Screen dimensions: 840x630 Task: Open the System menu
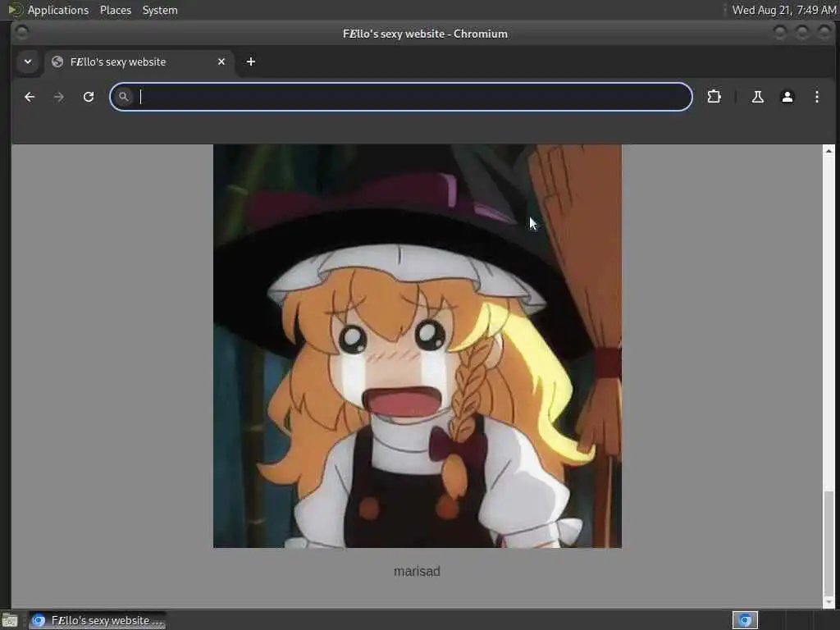[160, 10]
